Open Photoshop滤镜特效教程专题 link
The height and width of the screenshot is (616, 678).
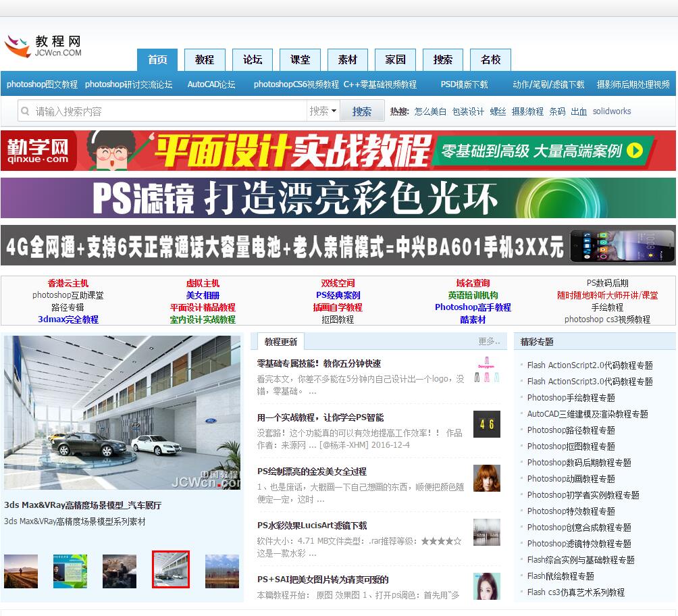point(579,544)
